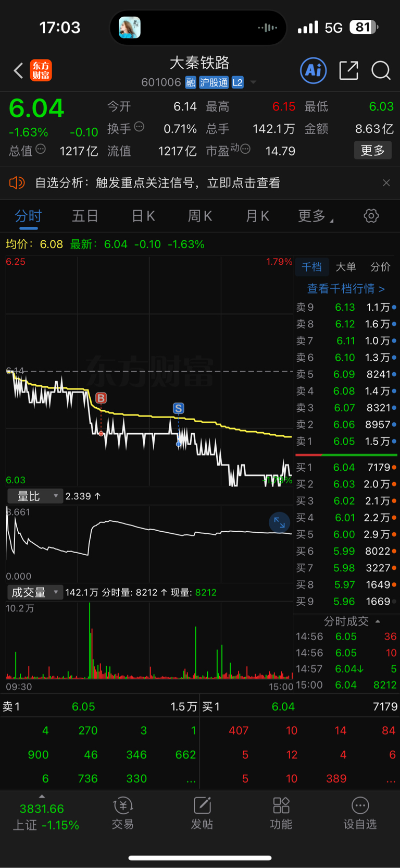Expand stock title dropdown arrow
This screenshot has width=400, height=868.
[254, 82]
